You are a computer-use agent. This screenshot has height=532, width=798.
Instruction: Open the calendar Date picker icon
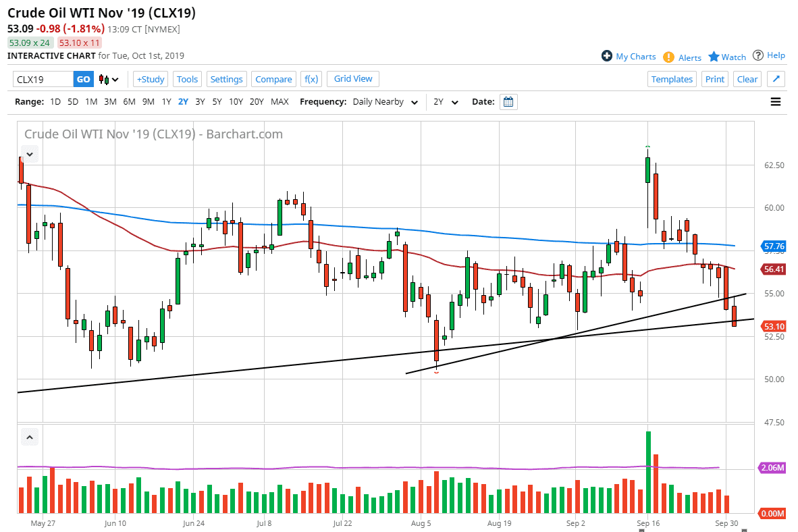(508, 101)
